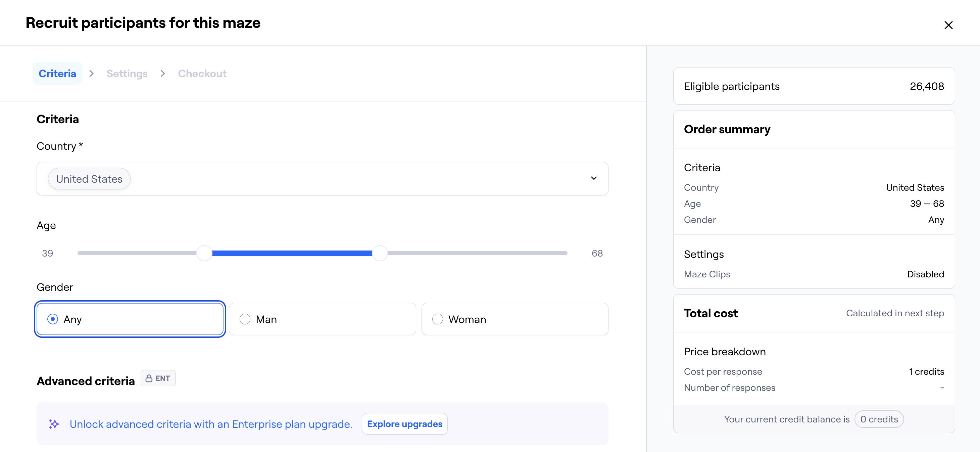Click the Explore upgrades button

click(x=404, y=424)
